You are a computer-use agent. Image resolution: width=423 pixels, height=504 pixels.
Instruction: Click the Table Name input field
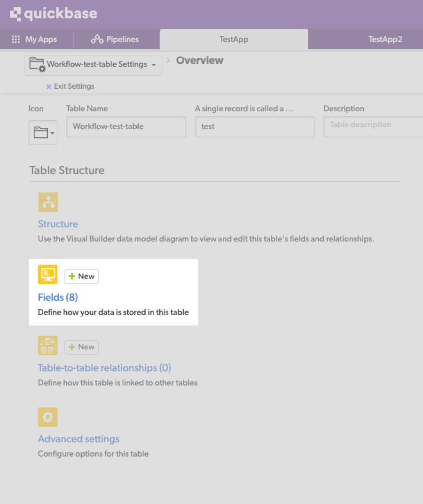[x=126, y=127]
